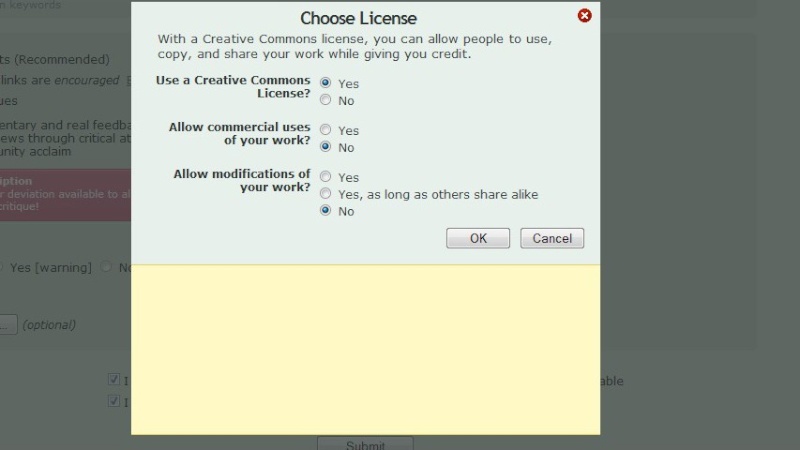Close the Choose License dialog with red X
Image resolution: width=800 pixels, height=450 pixels.
point(585,16)
